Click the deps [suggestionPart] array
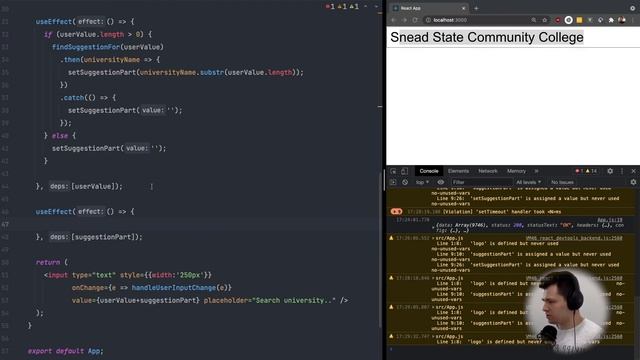640x360 pixels. [107, 237]
